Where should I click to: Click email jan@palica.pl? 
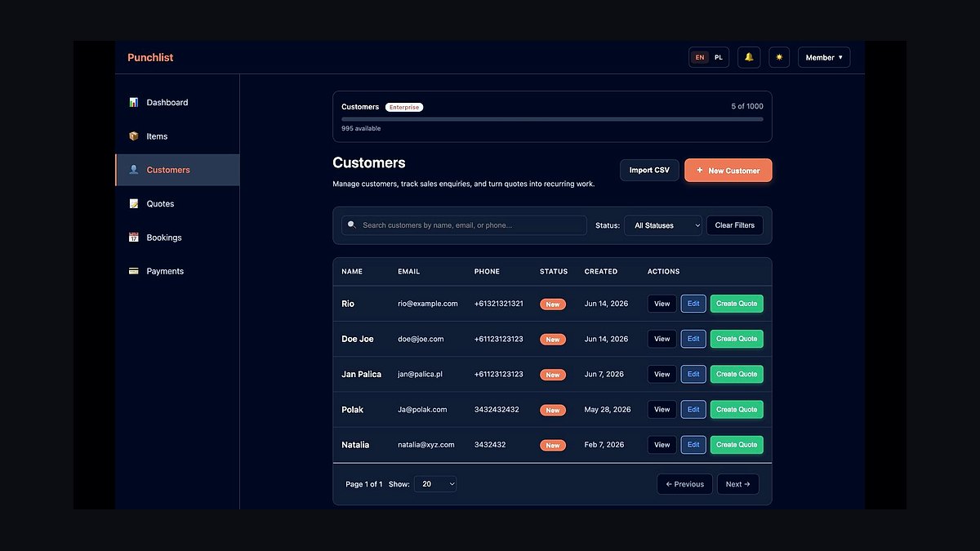click(x=420, y=374)
